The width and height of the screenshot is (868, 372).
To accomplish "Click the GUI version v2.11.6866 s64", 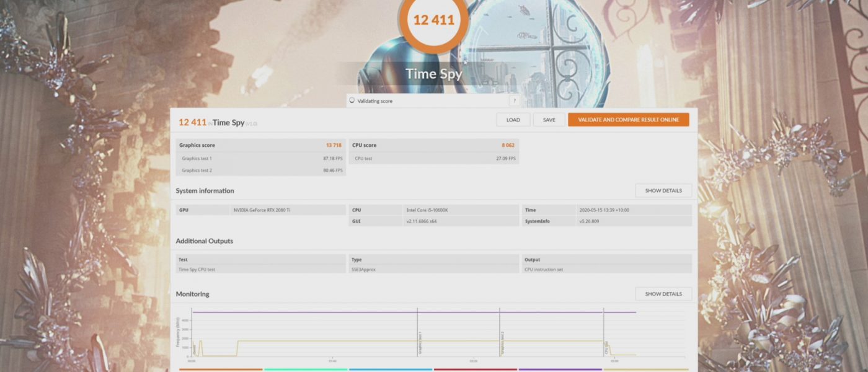I will [x=422, y=221].
